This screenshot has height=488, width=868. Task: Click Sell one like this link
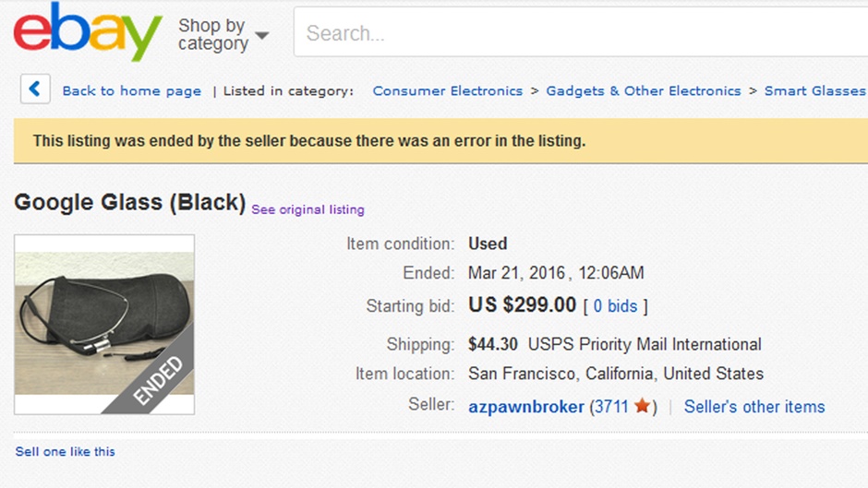66,451
